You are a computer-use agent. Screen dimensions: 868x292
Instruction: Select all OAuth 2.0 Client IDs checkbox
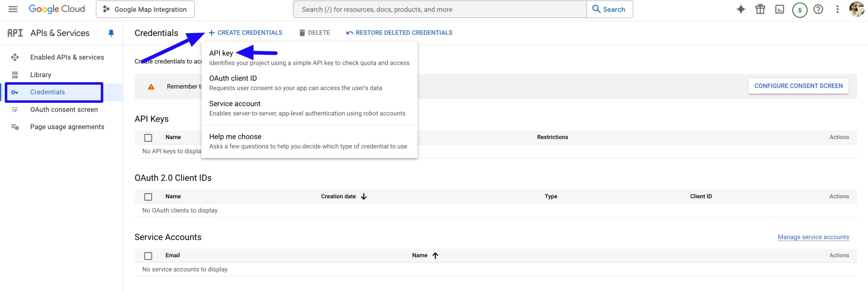pyautogui.click(x=148, y=197)
